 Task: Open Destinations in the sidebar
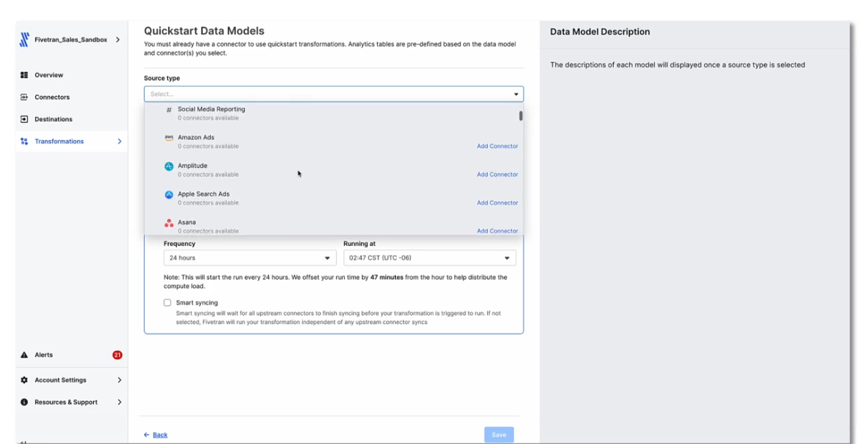(x=53, y=119)
